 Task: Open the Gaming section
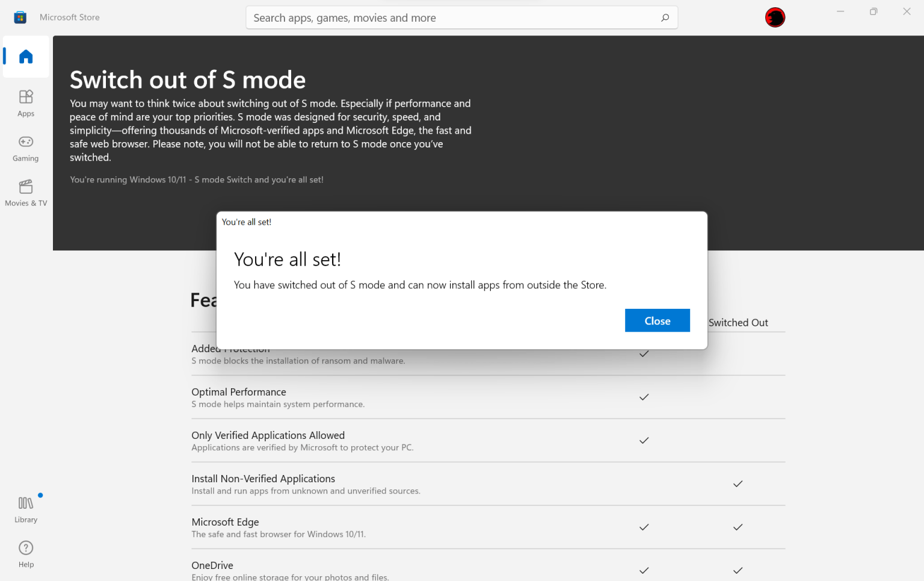(25, 148)
